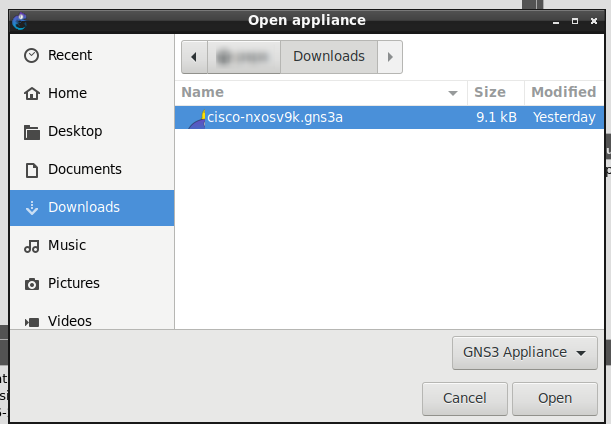Viewport: 611px width, 424px height.
Task: Navigate back with left path arrow
Action: pos(194,57)
